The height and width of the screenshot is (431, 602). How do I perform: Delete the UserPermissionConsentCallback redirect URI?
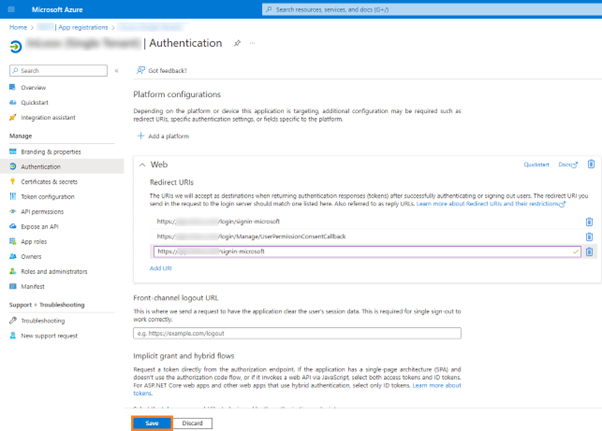[x=589, y=236]
